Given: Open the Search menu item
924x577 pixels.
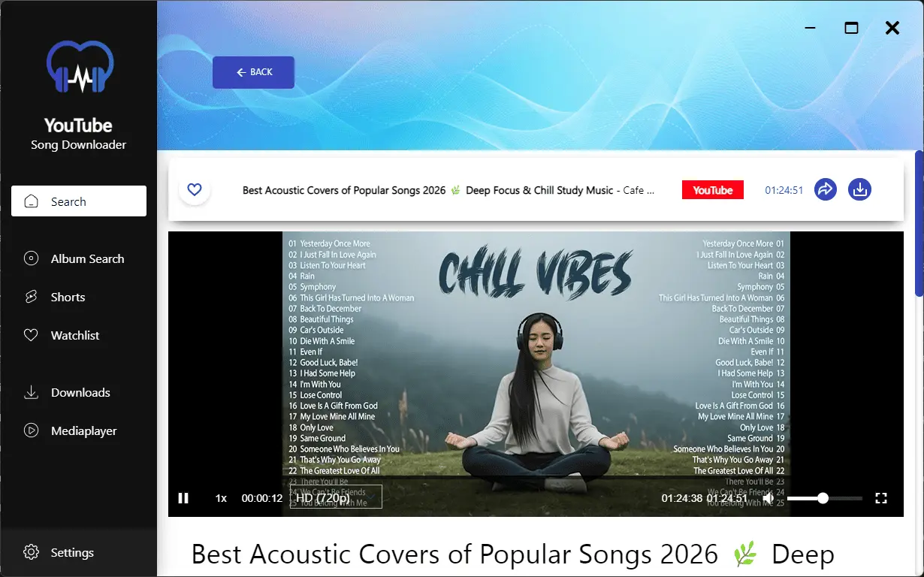Looking at the screenshot, I should [79, 201].
